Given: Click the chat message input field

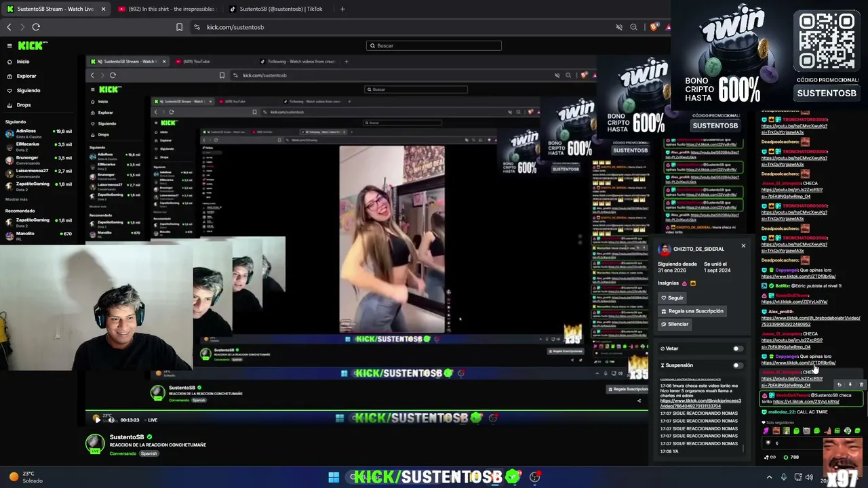Looking at the screenshot, I should tap(814, 443).
